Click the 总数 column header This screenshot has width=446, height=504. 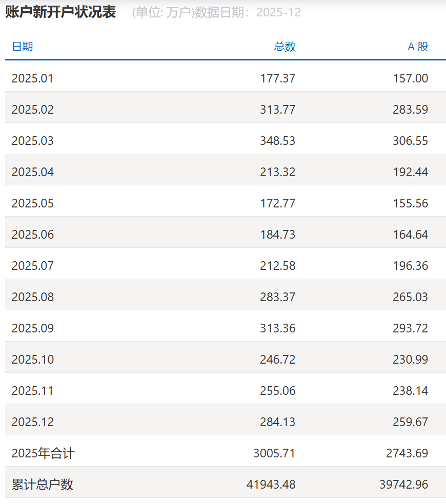pos(285,47)
